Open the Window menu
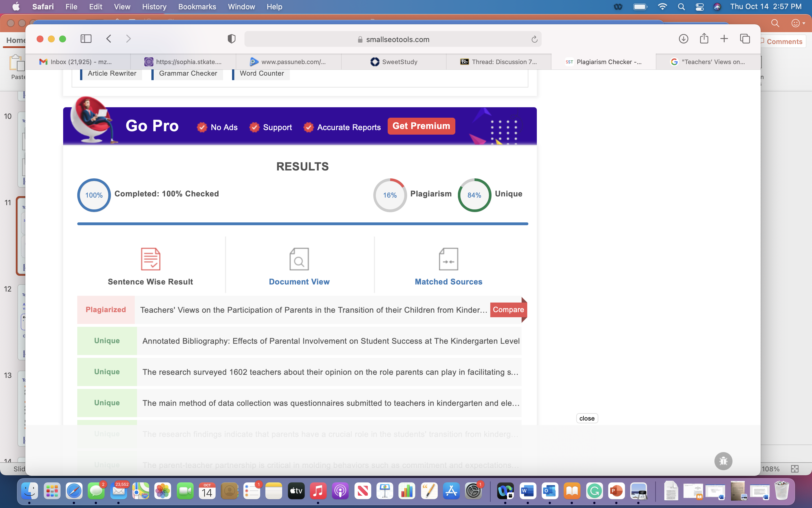This screenshot has width=812, height=508. click(x=241, y=7)
